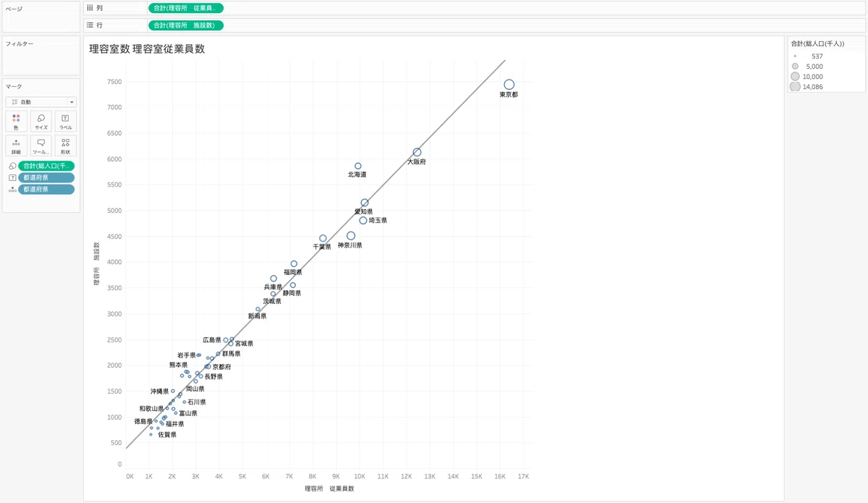Click the 合計(総人口(千人)) legend title
The height and width of the screenshot is (503, 868).
tap(817, 43)
